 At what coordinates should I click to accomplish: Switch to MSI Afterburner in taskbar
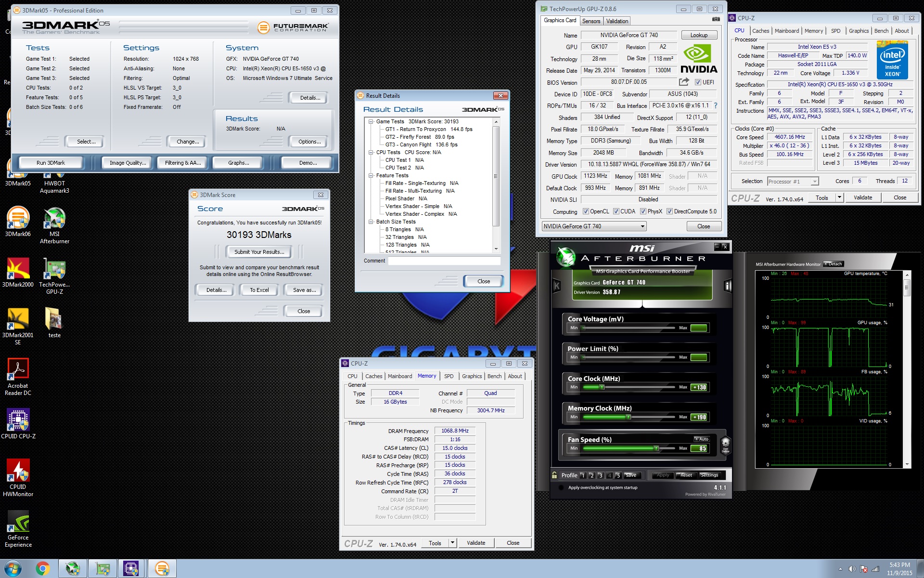click(73, 569)
